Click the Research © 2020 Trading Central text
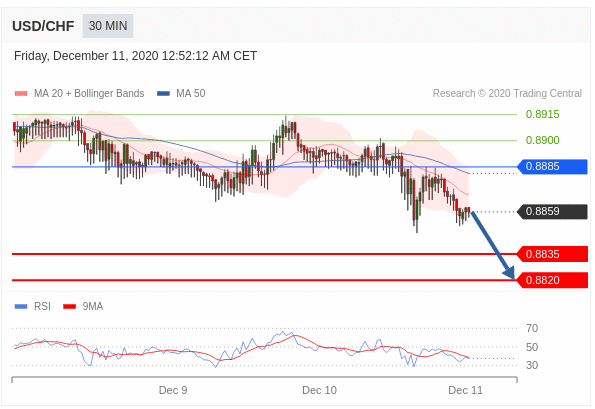The image size is (595, 409). pos(507,93)
